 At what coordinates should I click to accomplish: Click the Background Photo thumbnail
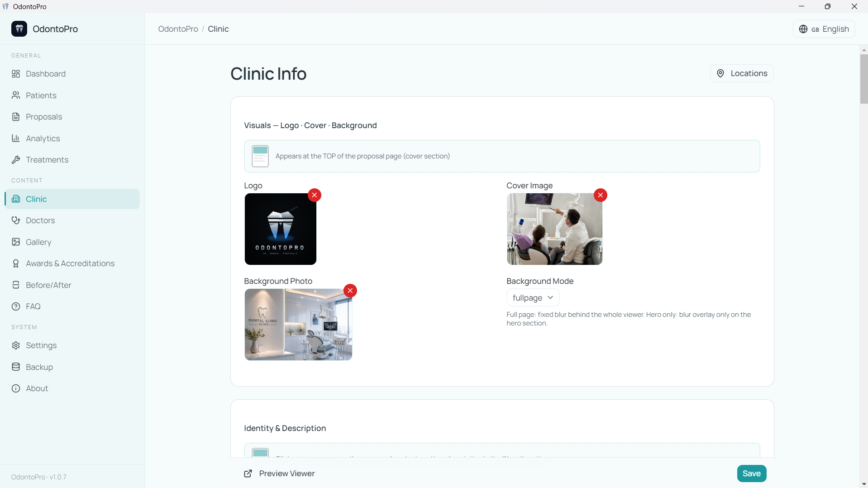pos(299,325)
